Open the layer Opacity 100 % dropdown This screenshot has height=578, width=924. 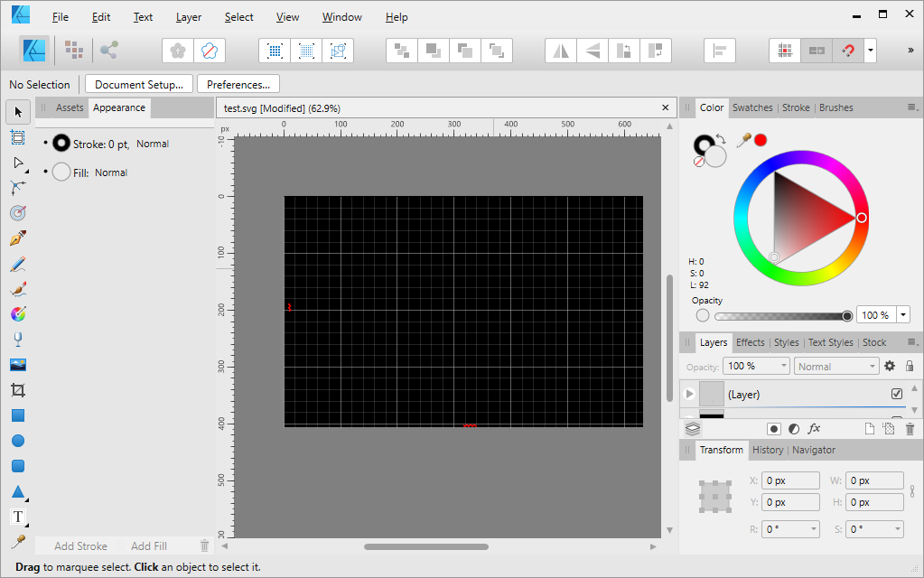[x=781, y=366]
